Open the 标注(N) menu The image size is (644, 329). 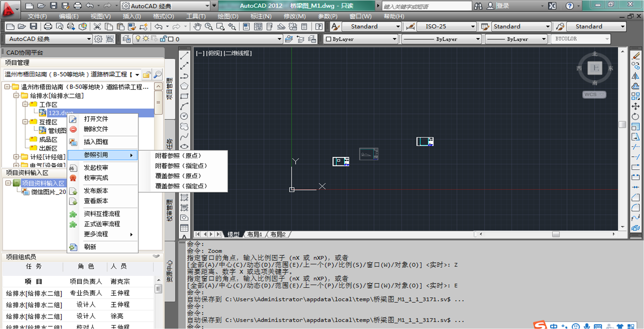(261, 16)
